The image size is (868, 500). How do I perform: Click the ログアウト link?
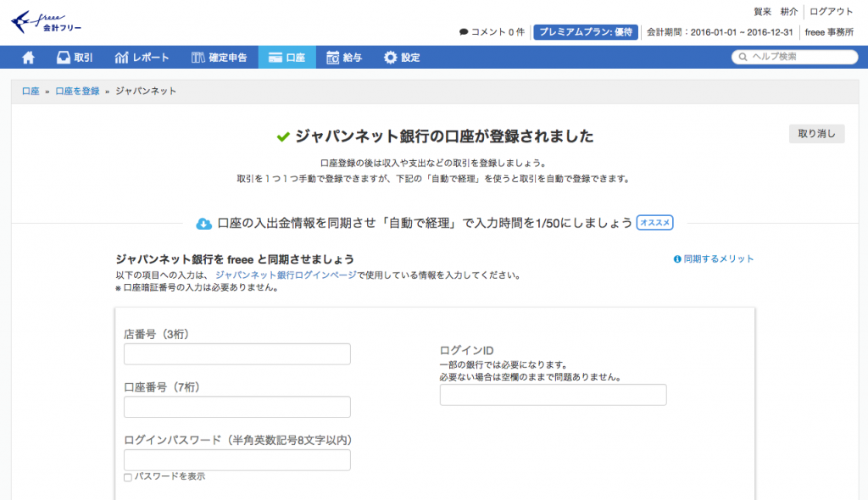click(832, 12)
